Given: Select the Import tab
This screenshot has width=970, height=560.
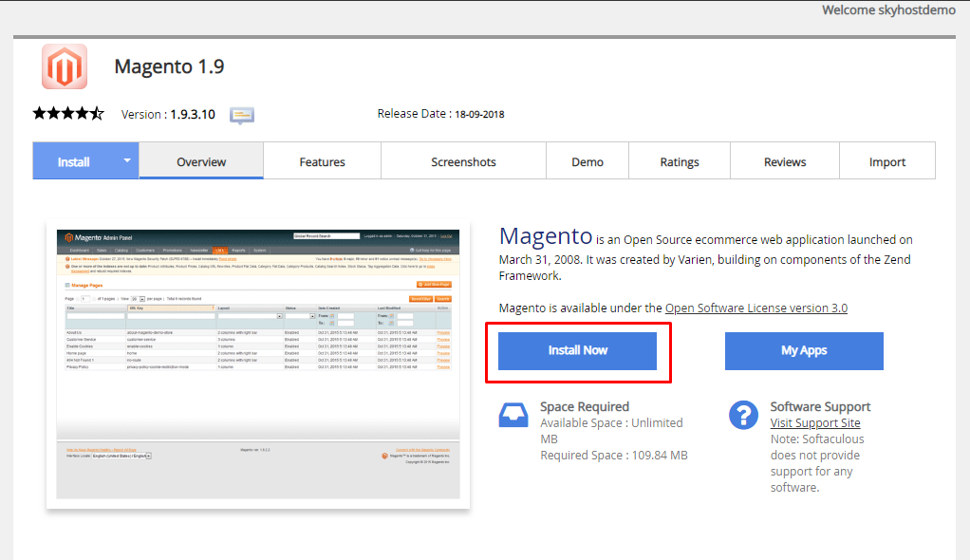Looking at the screenshot, I should coord(887,161).
